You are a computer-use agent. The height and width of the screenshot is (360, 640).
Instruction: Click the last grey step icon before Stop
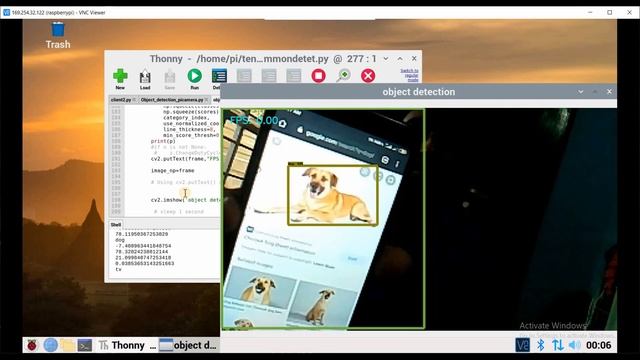293,76
